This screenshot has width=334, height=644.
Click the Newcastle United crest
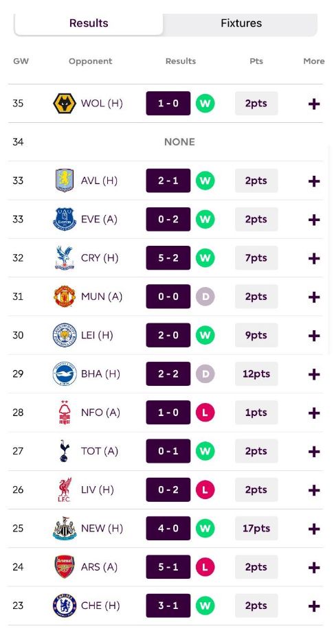pos(65,528)
